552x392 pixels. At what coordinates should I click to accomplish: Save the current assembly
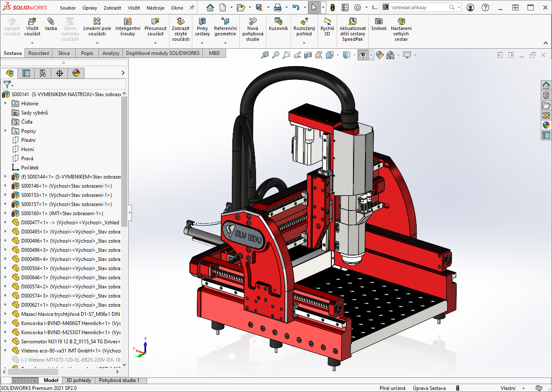pyautogui.click(x=259, y=7)
